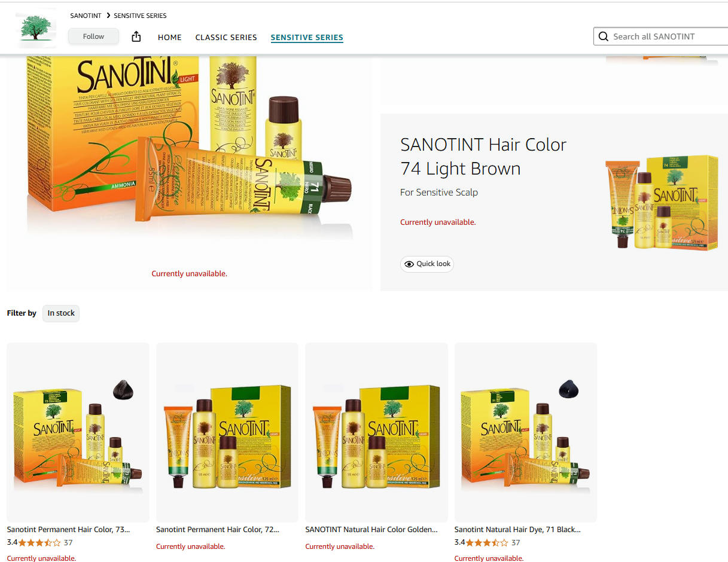
Task: Open the HOME tab
Action: 170,37
